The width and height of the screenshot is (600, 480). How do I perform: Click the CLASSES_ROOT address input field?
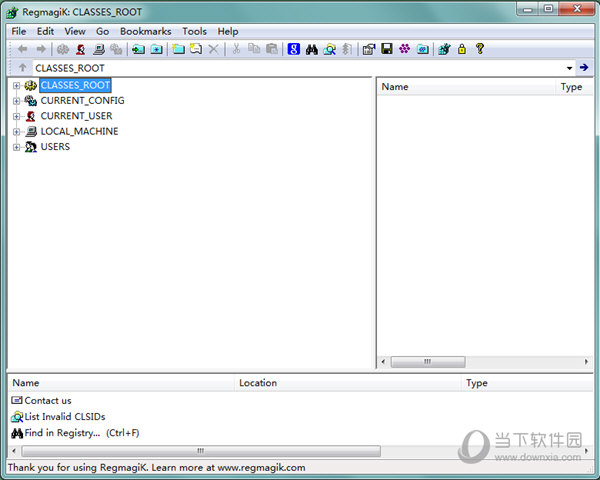tap(298, 68)
